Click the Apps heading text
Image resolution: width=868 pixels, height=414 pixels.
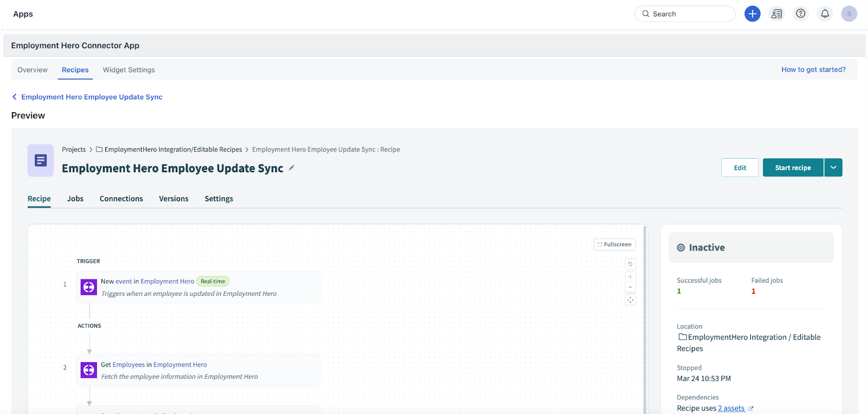23,14
